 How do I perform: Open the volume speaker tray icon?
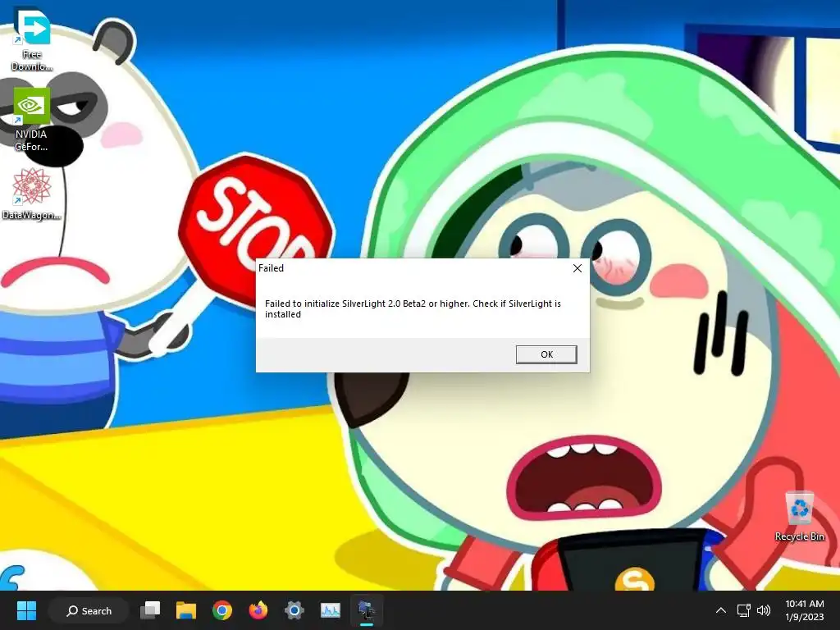pos(764,610)
